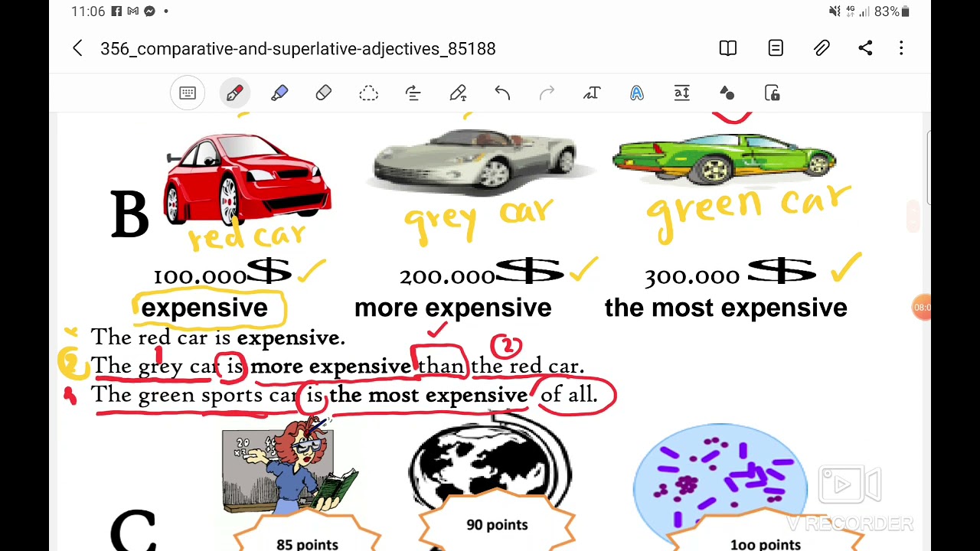
Task: Open the Gmail notification icon in status bar
Action: [x=132, y=11]
